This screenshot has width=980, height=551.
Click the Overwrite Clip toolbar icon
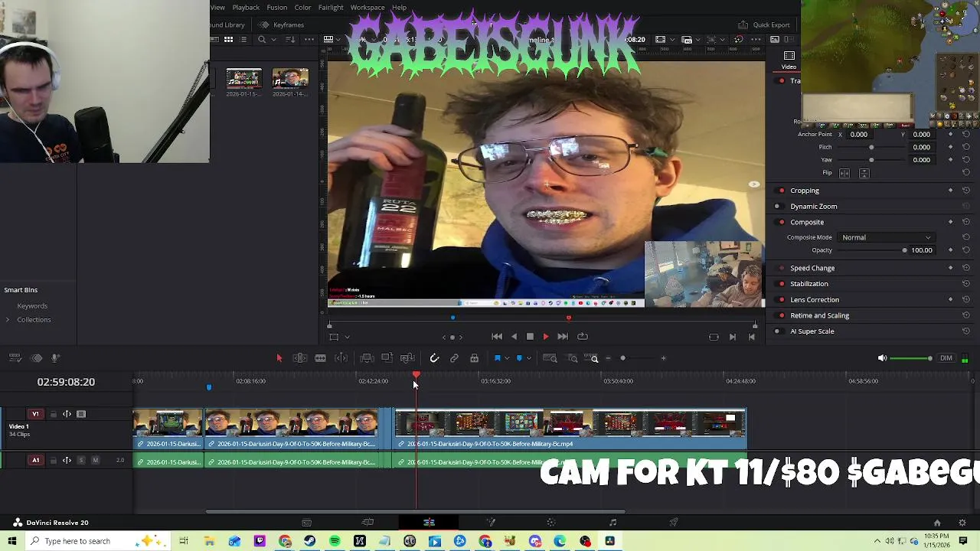pyautogui.click(x=387, y=358)
